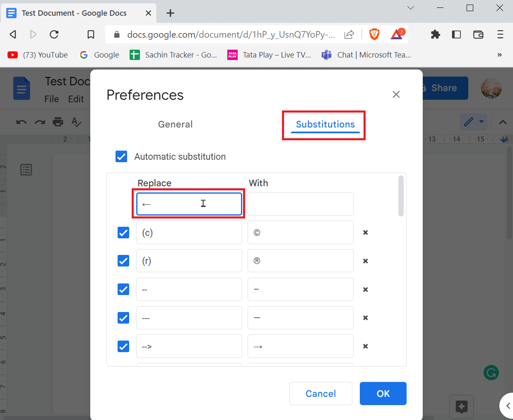This screenshot has width=513, height=420.
Task: Click the Grammarly icon in the document
Action: tap(491, 372)
